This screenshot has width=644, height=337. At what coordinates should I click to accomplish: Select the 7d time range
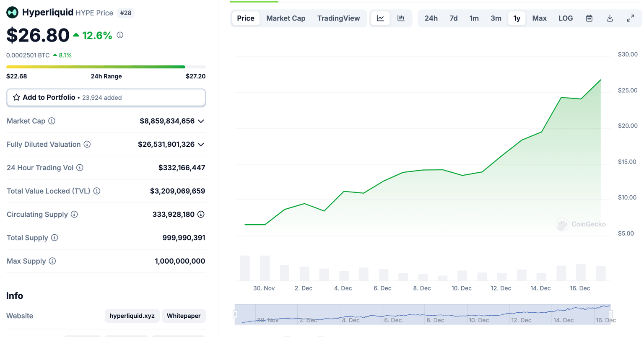pos(453,18)
